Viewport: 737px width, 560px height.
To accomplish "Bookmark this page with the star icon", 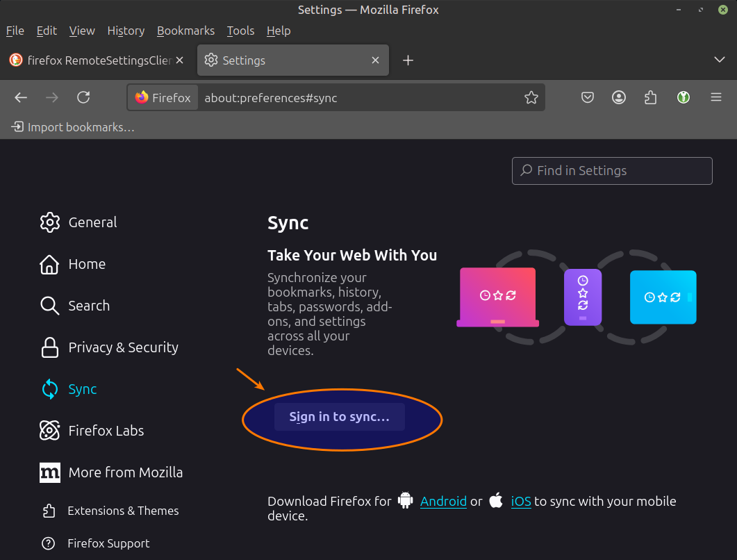I will pos(531,98).
